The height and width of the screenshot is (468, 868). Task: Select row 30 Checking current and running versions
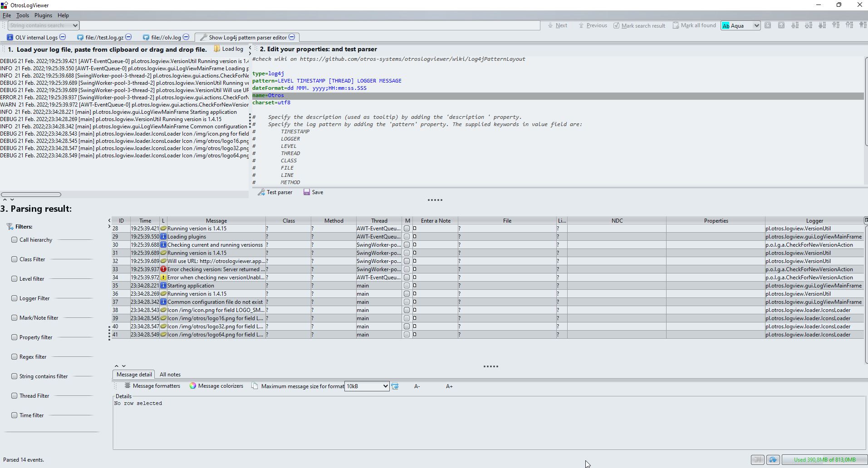488,245
